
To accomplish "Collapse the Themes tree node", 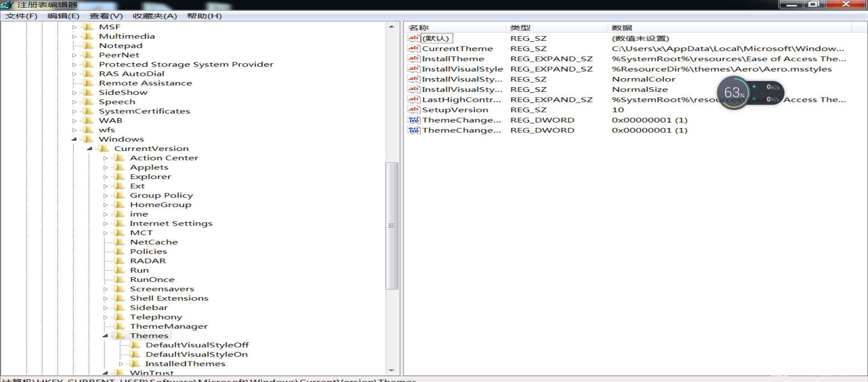I will tap(105, 336).
